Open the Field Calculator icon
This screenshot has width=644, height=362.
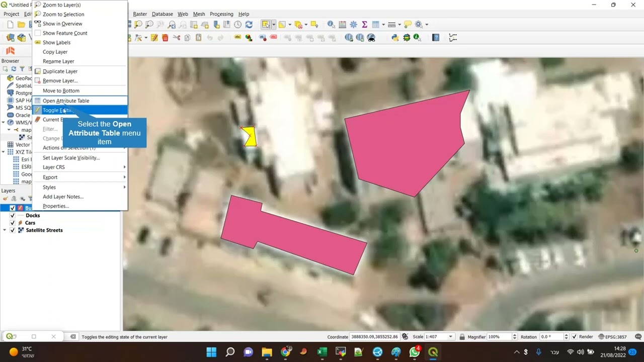coord(342,24)
